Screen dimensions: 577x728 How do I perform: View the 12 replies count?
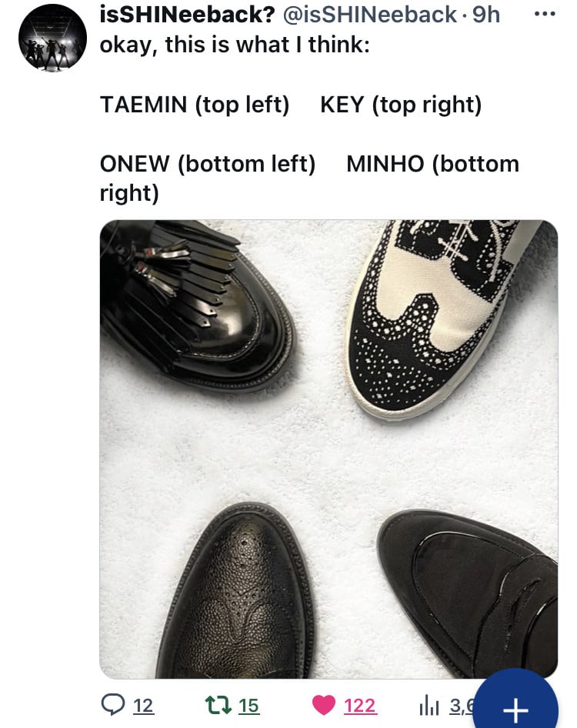[x=143, y=706]
